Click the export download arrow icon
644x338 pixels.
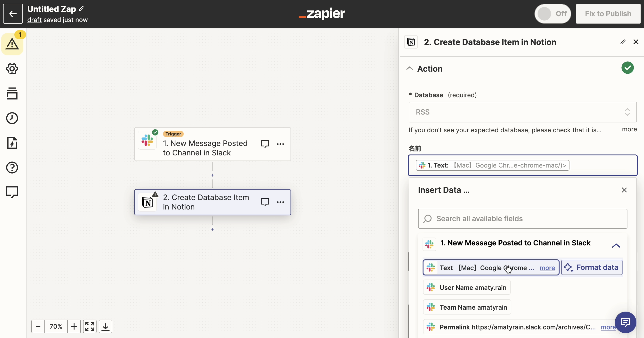click(105, 326)
